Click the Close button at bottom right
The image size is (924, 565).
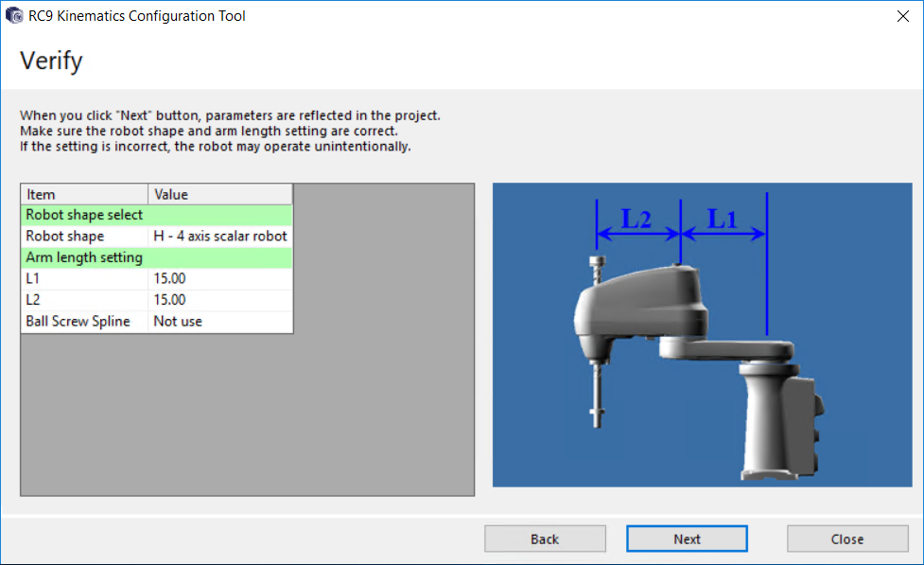846,539
